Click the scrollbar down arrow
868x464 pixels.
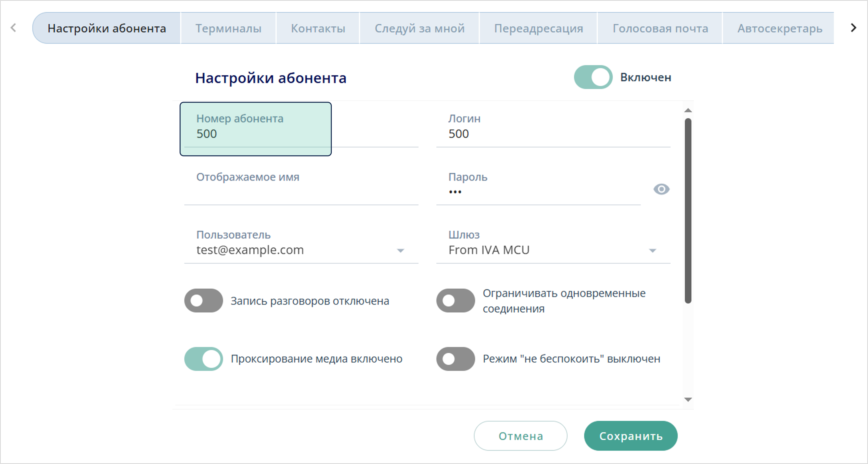[x=688, y=399]
